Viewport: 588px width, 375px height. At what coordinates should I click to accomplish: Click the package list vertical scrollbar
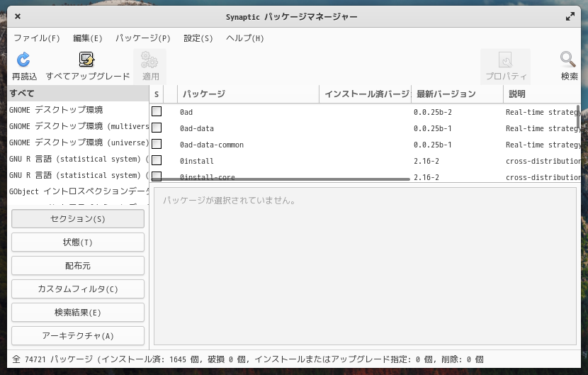(578, 116)
